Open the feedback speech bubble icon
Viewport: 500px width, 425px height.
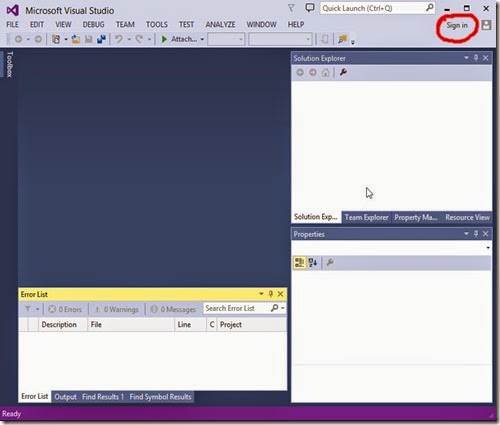(x=310, y=8)
